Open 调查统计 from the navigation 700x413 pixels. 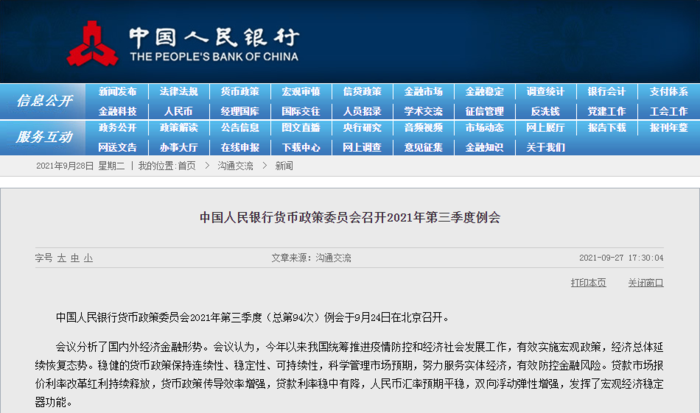pyautogui.click(x=546, y=92)
